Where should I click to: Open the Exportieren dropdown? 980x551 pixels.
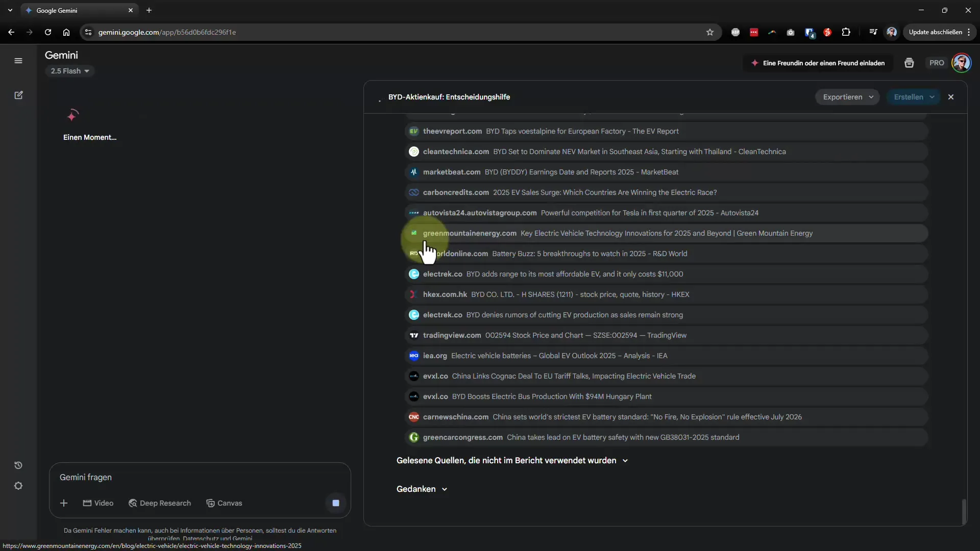click(x=847, y=97)
